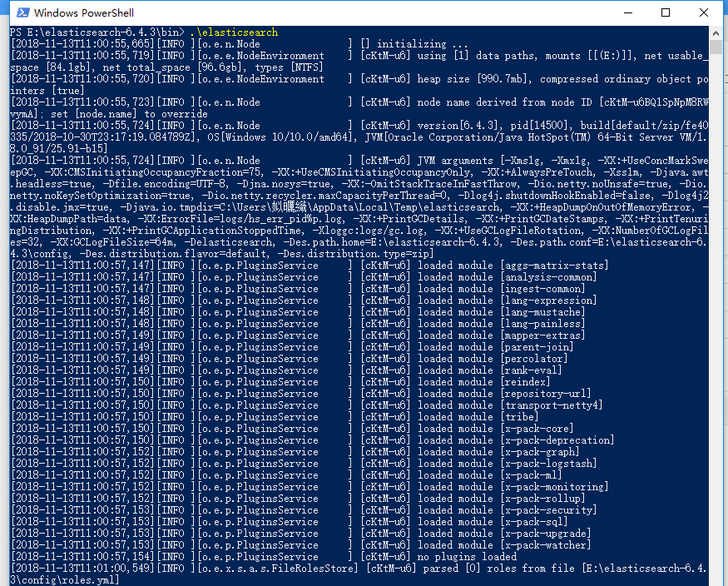728x586 pixels.
Task: Click the [x-pack-graph] module entry
Action: [x=540, y=451]
